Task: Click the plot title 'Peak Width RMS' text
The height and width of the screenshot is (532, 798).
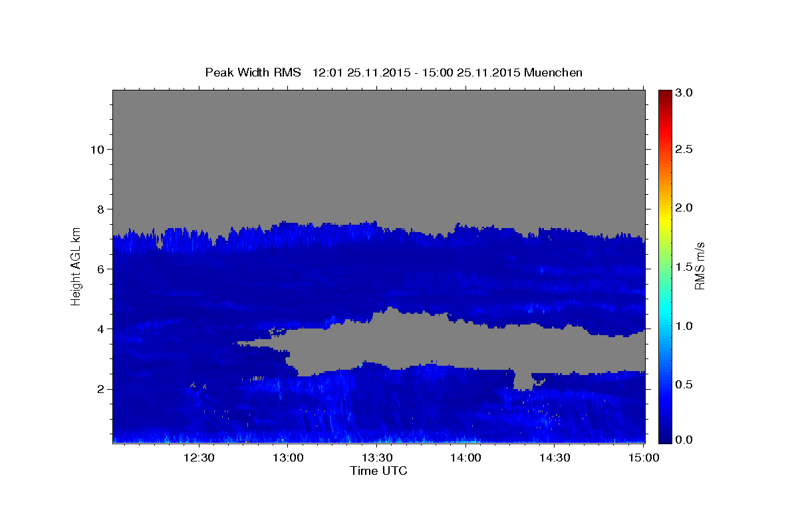Action: click(x=253, y=72)
